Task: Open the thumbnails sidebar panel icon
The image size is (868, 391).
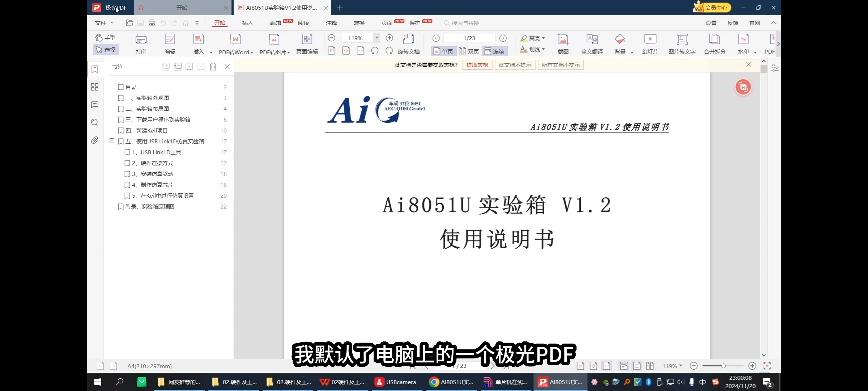Action: [95, 87]
